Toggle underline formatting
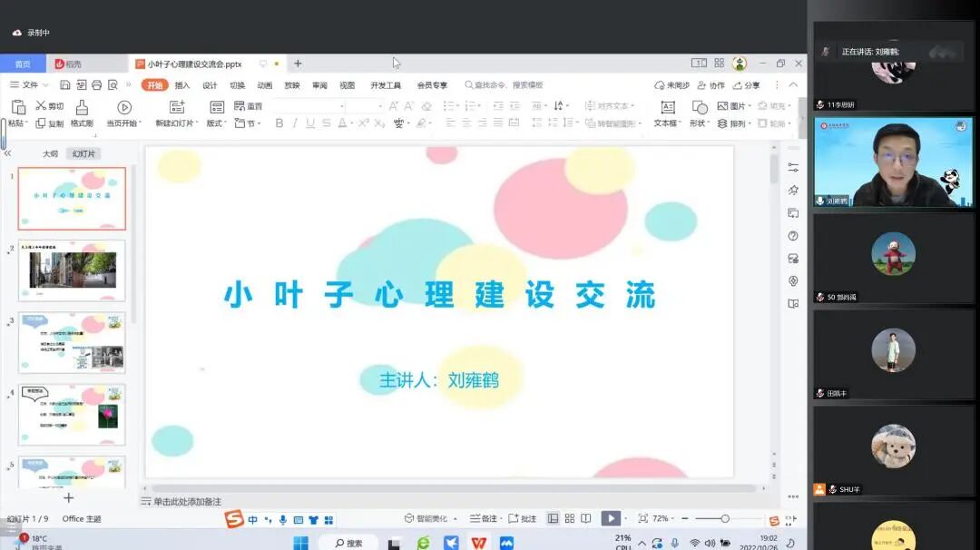The image size is (980, 550). click(311, 123)
